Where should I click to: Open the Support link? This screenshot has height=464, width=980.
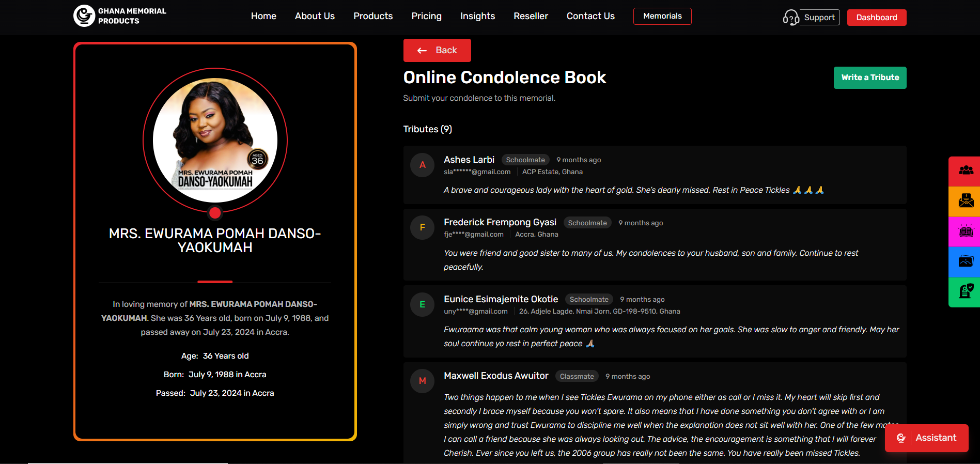(819, 18)
